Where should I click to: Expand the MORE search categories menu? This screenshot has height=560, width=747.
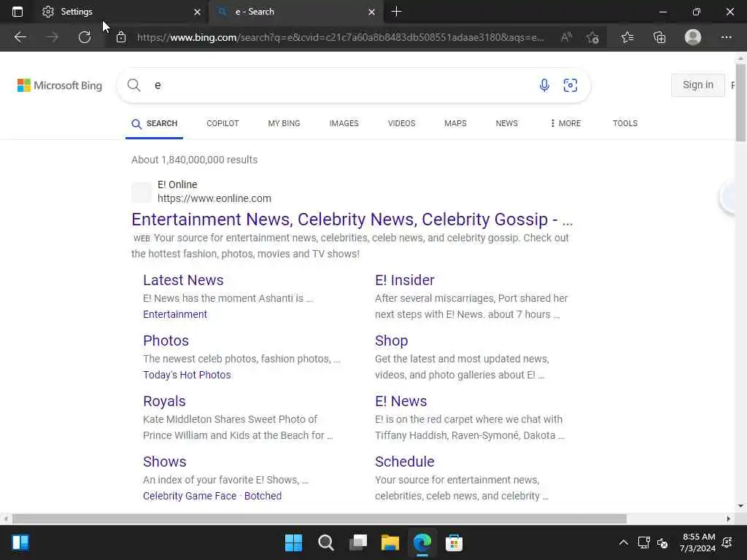565,123
